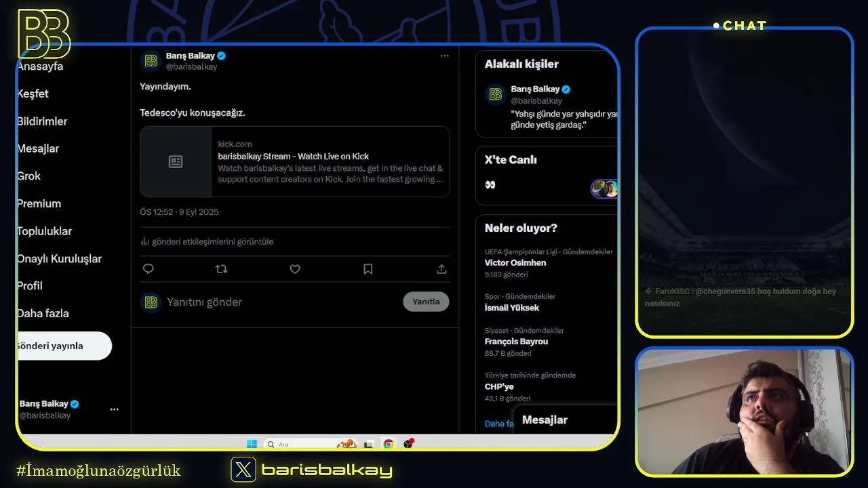Open Bildirimler in the sidebar
Image resolution: width=868 pixels, height=488 pixels.
(42, 121)
